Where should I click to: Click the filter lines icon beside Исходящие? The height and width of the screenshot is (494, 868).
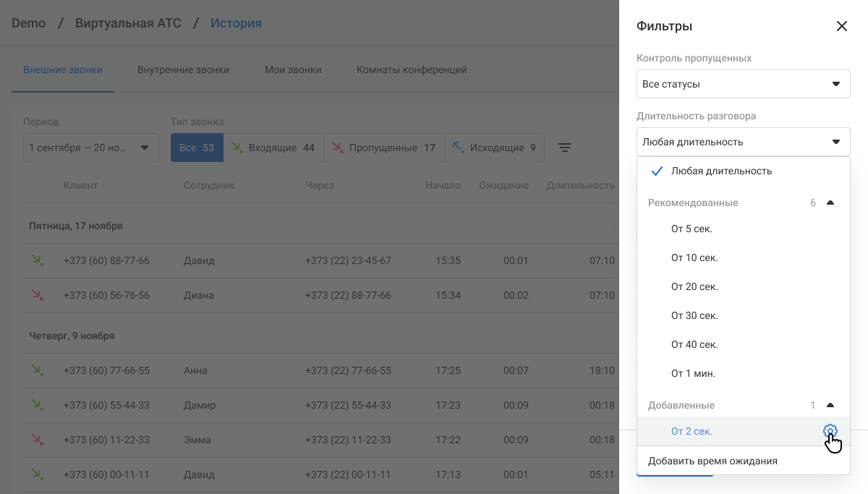pos(565,148)
